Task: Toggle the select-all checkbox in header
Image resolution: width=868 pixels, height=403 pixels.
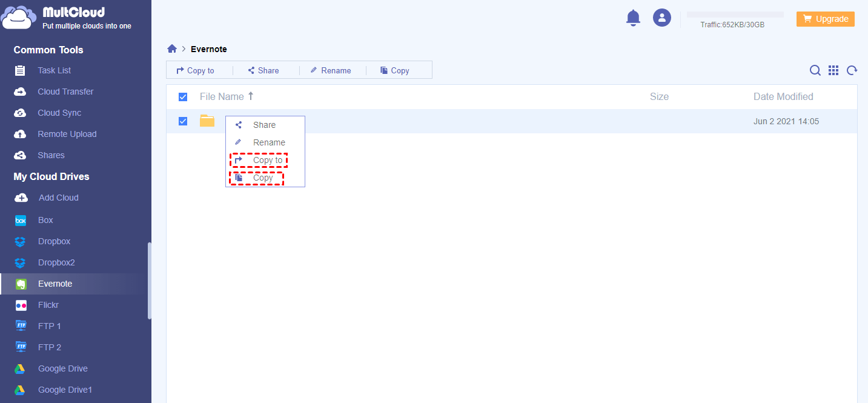Action: click(183, 97)
